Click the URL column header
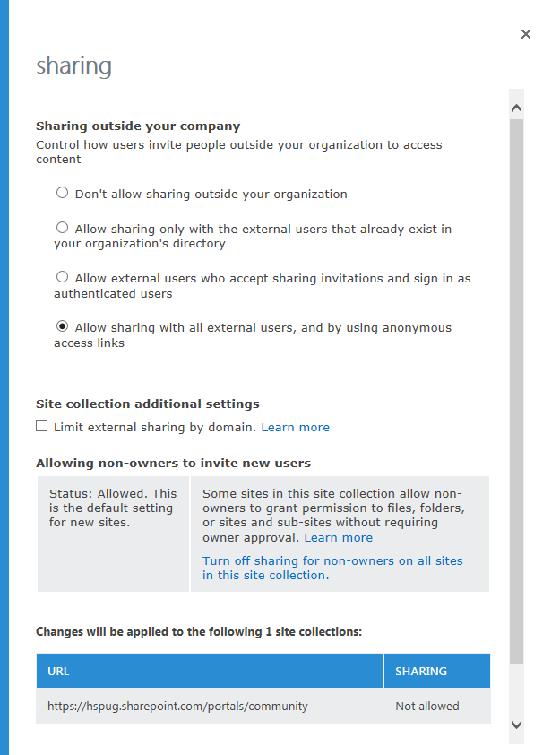Viewport: 560px width, 755px height. pos(210,671)
